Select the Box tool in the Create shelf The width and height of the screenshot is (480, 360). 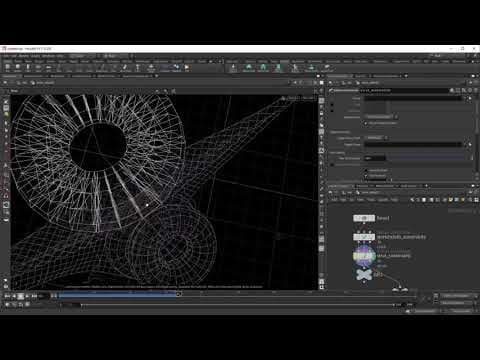pos(7,68)
